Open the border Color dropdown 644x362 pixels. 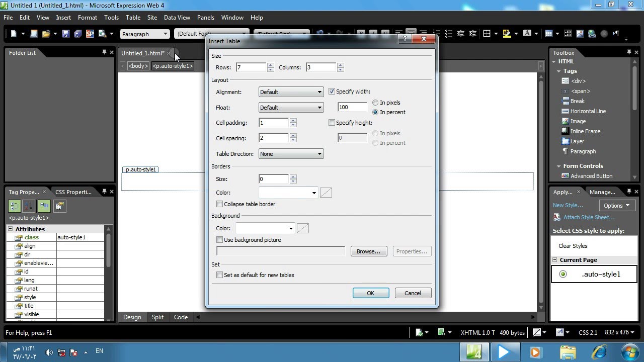click(314, 193)
